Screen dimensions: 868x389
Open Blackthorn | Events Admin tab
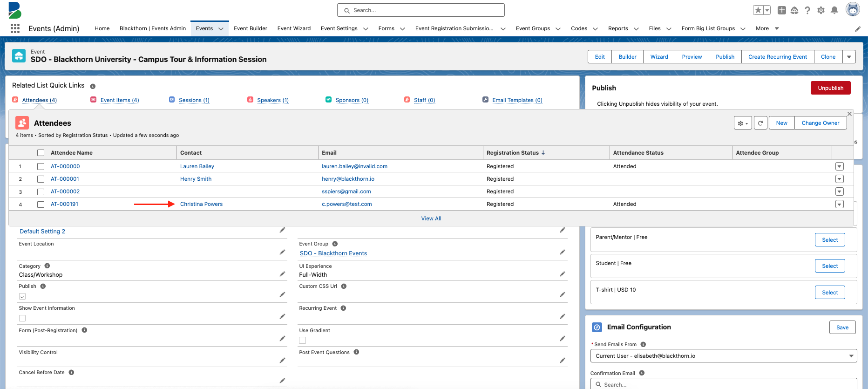[x=153, y=28]
